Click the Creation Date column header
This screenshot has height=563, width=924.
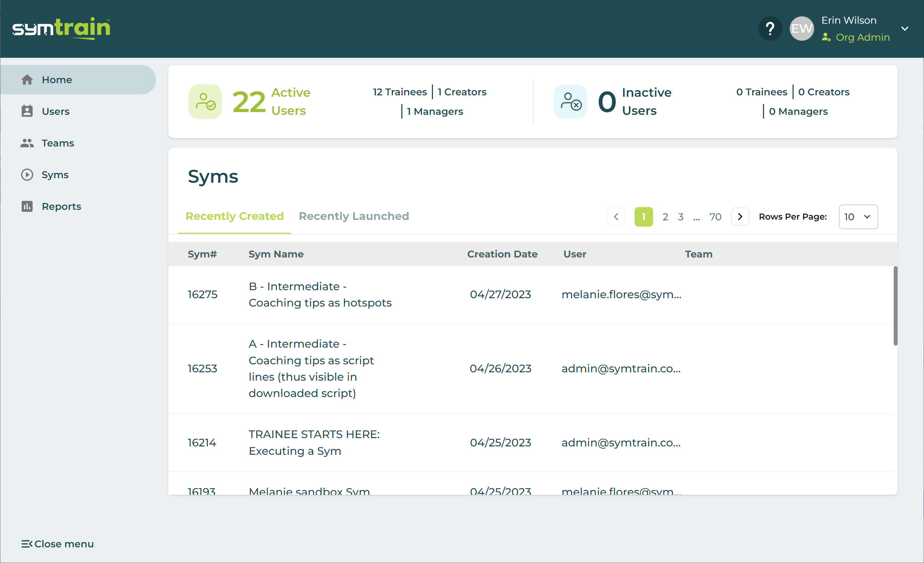(502, 254)
